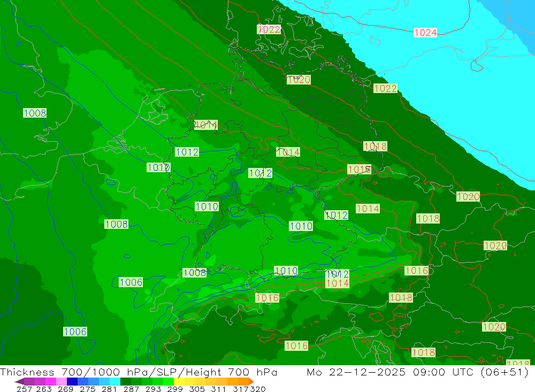Pick the bright lime green legend swatch
The height and width of the screenshot is (392, 535).
click(x=169, y=381)
